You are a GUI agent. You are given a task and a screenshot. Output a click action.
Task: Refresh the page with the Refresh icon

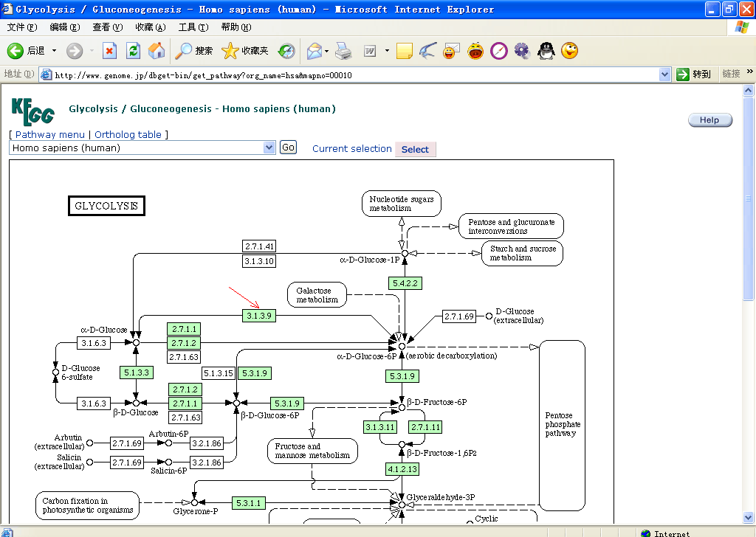[x=133, y=51]
